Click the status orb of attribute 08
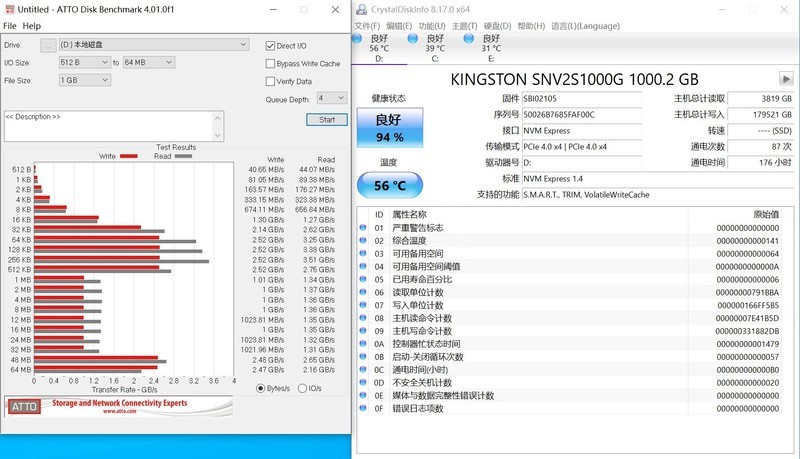Image resolution: width=800 pixels, height=459 pixels. point(363,318)
